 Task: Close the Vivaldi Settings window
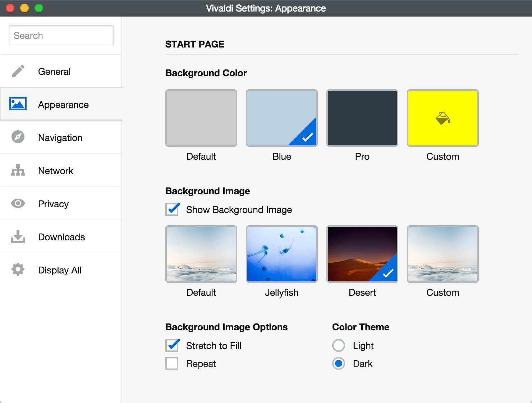coord(10,8)
